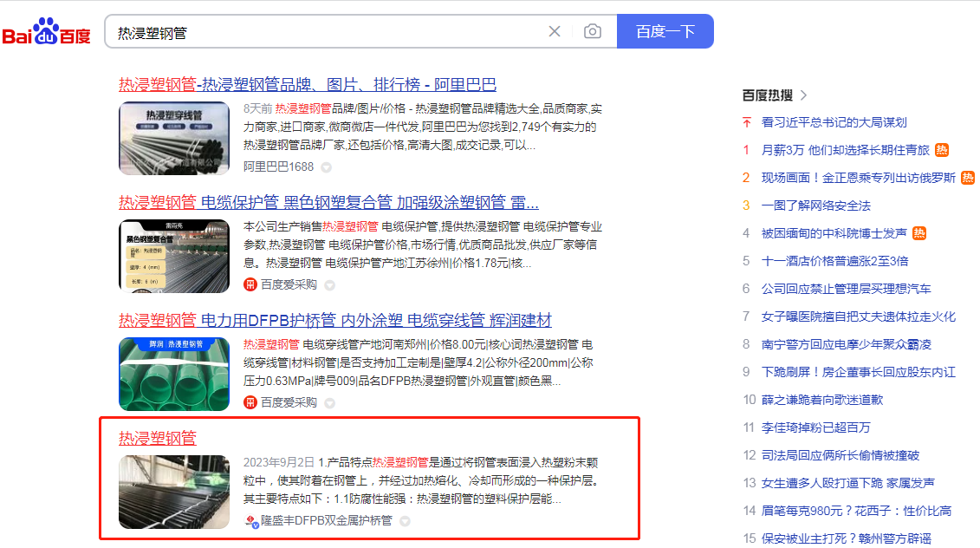Viewport: 980px width, 548px height.
Task: Open hot search 下跪刷屏！房企董事长回应股东内讧
Action: pyautogui.click(x=858, y=372)
